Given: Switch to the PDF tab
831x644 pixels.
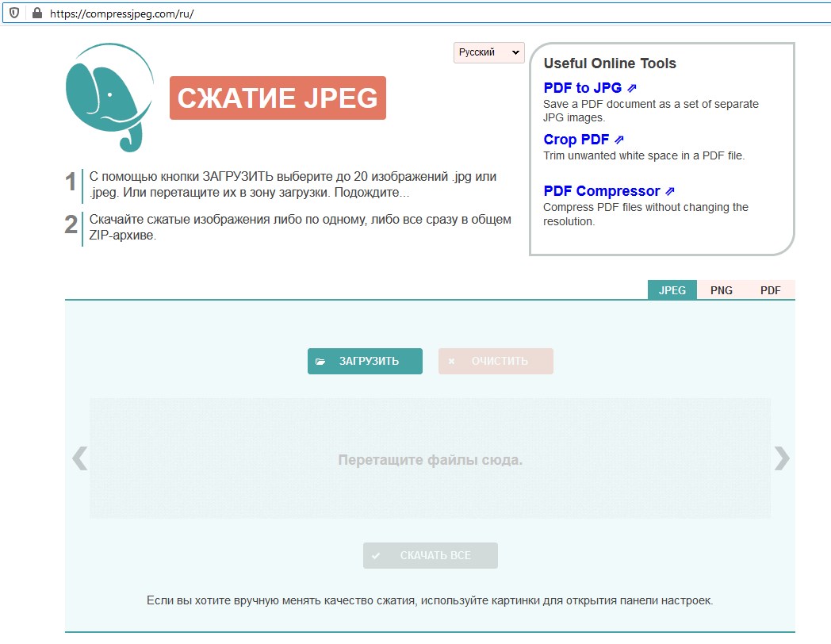Looking at the screenshot, I should tap(770, 290).
